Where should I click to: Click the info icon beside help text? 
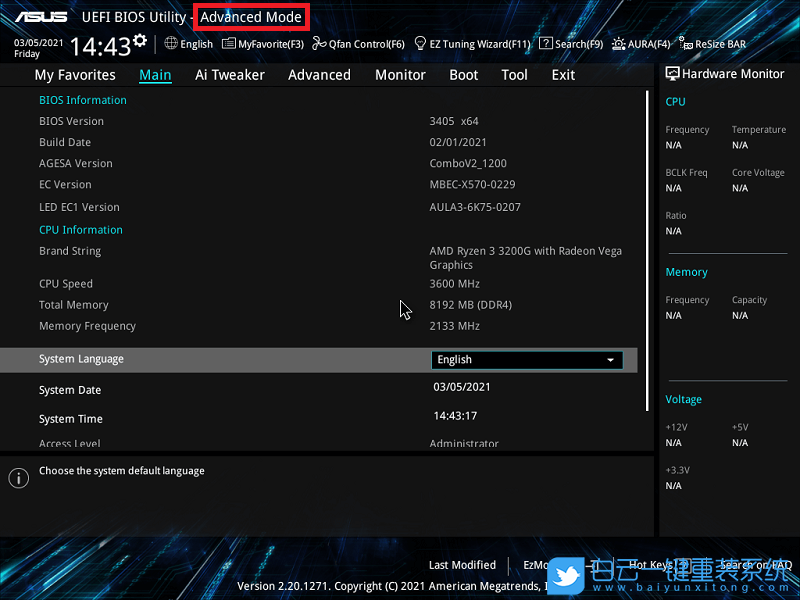pyautogui.click(x=18, y=478)
